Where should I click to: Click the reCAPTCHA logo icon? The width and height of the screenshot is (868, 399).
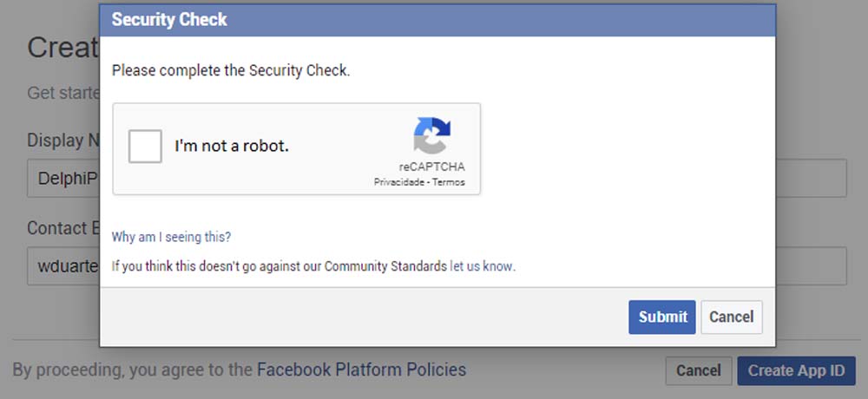point(431,137)
